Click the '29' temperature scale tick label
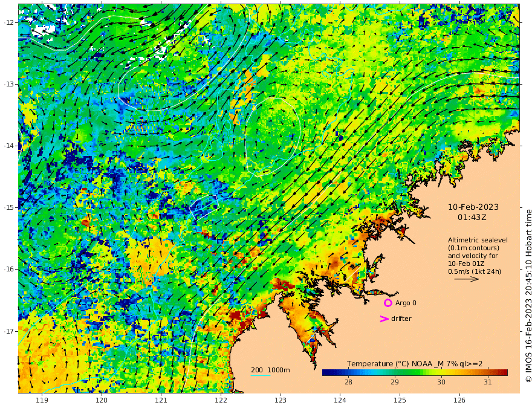Image resolution: width=532 pixels, height=411 pixels. click(x=395, y=382)
